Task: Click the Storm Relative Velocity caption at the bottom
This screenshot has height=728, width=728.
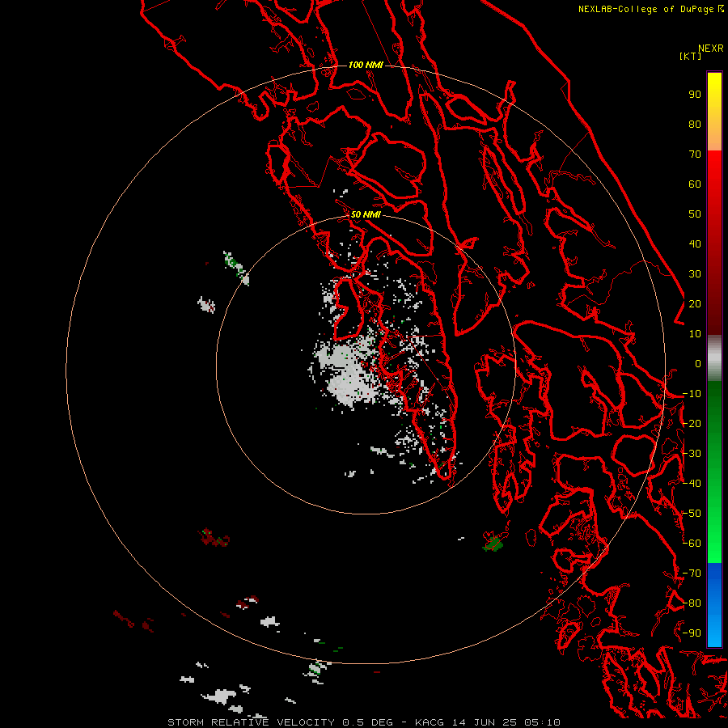Action: point(363,722)
